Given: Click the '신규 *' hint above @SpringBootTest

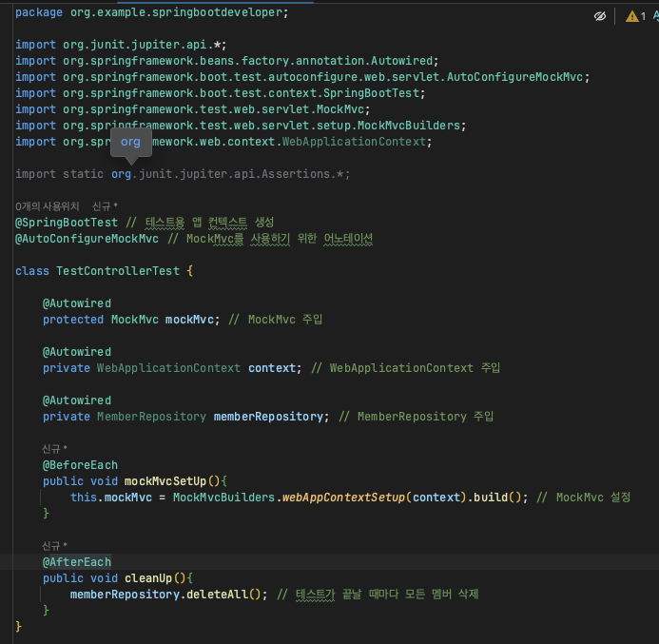Looking at the screenshot, I should [105, 206].
